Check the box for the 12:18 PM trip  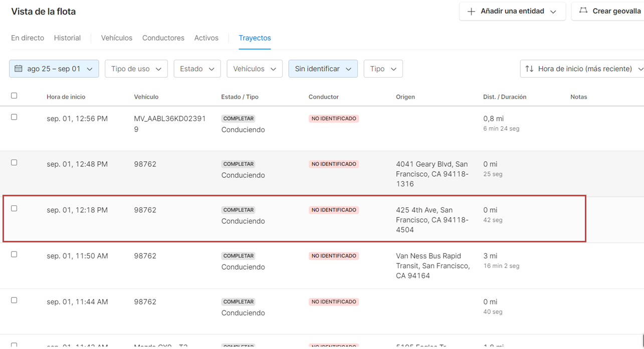tap(14, 208)
